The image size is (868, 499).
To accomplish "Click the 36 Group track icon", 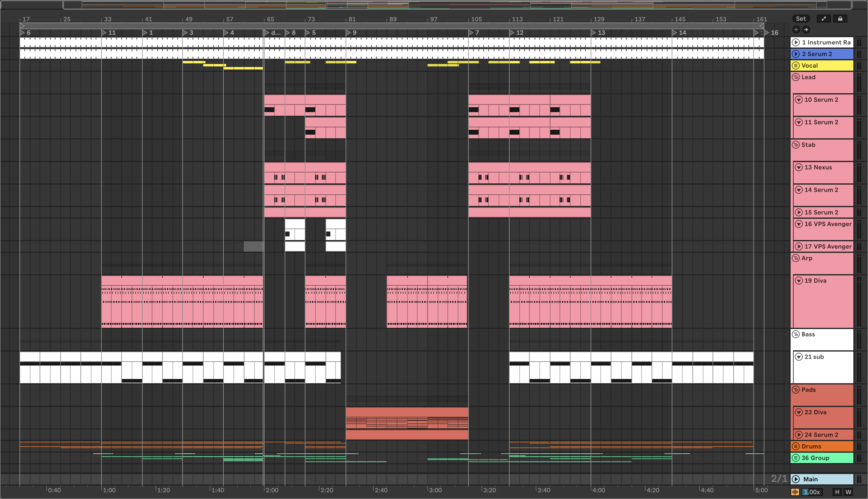I will click(796, 458).
